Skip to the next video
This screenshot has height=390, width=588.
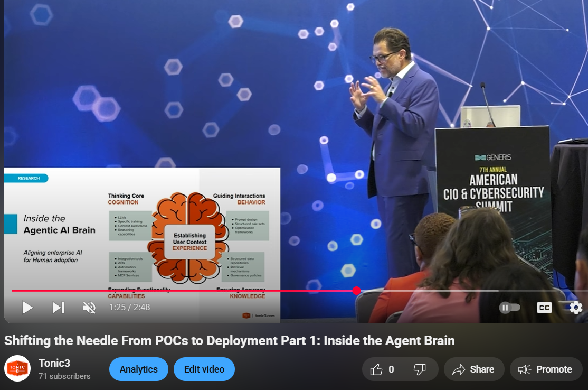point(59,308)
